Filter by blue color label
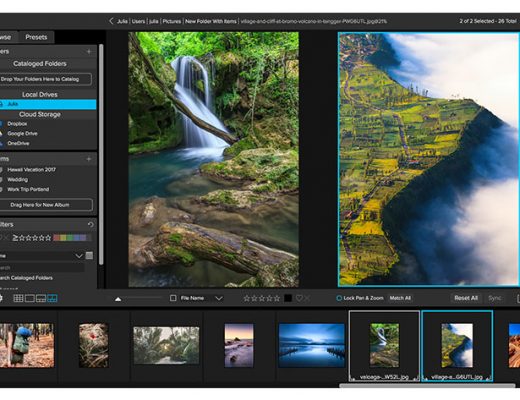Screen dimensions: 520x400 coord(76,238)
